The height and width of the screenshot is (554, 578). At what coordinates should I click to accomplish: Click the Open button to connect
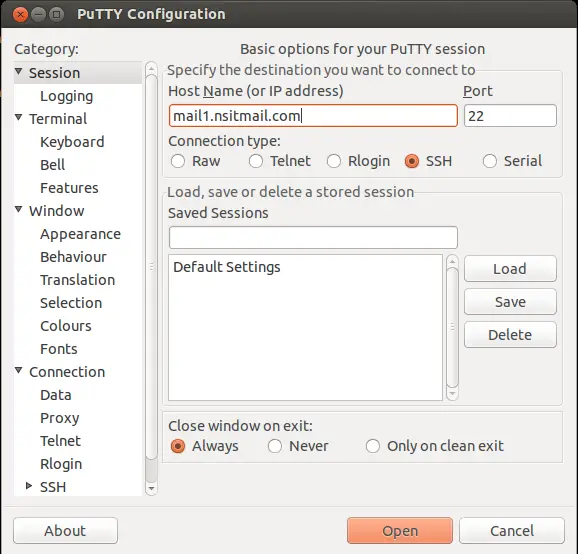(400, 531)
